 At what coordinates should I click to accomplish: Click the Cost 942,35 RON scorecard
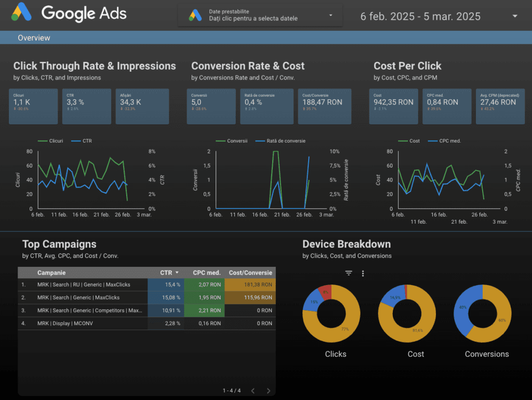393,106
